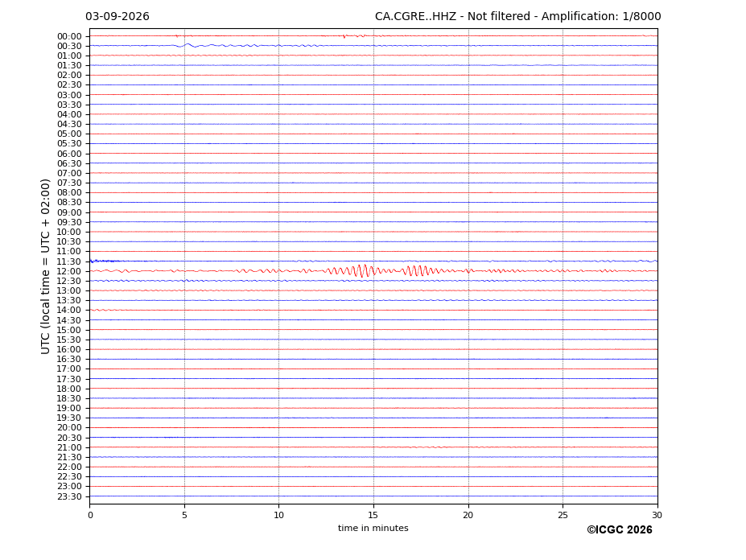The image size is (746, 560).
Task: Click the CA.CGRE..HHZ station title
Action: point(415,17)
